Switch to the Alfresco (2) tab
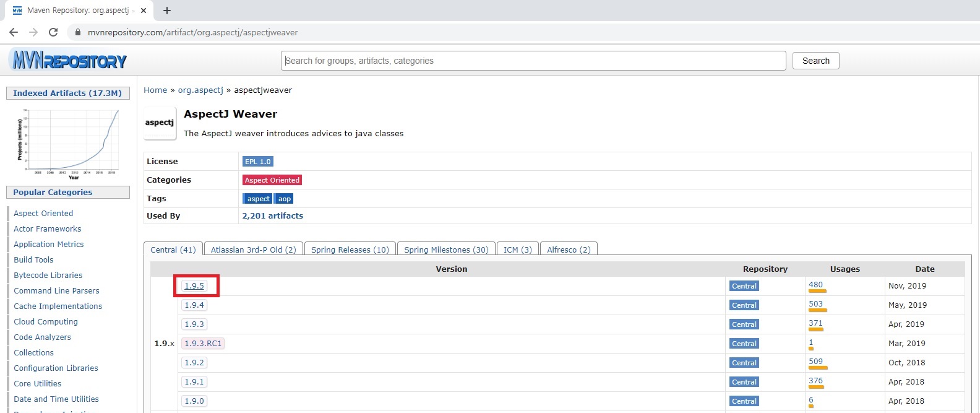The height and width of the screenshot is (413, 980). (x=569, y=250)
